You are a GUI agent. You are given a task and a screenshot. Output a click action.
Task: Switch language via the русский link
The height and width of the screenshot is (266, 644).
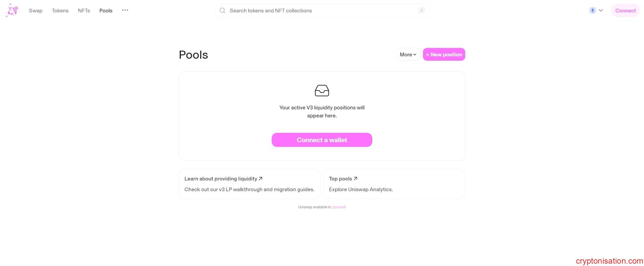pyautogui.click(x=339, y=207)
